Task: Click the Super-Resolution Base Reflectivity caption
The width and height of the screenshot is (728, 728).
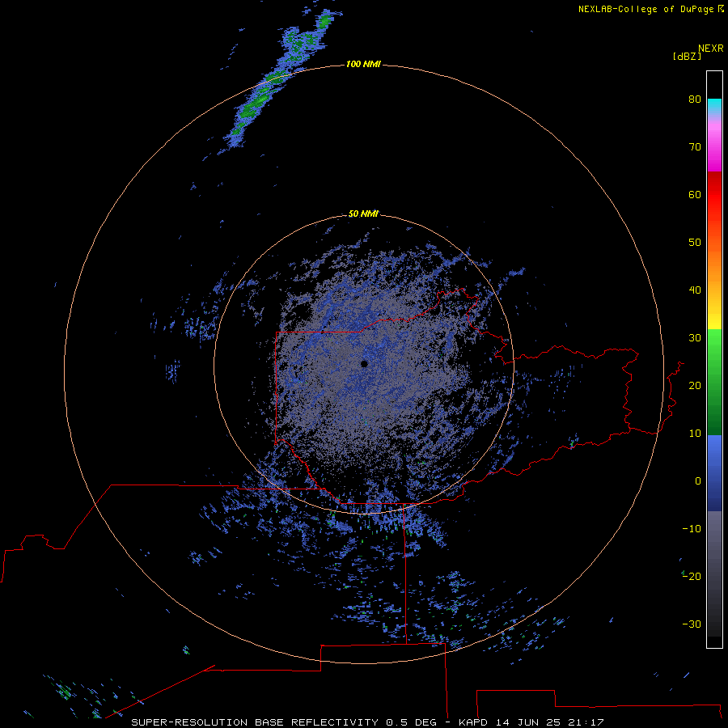Action: [253, 722]
